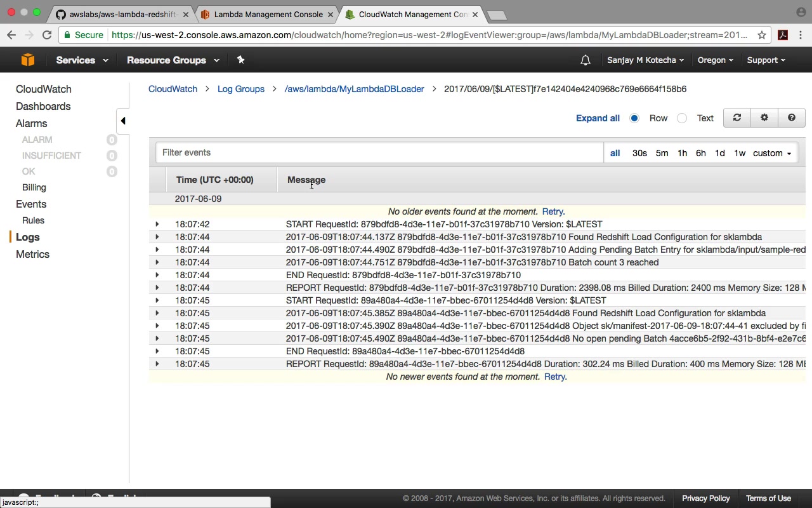Close the Lambda Management Console tab

tap(331, 15)
